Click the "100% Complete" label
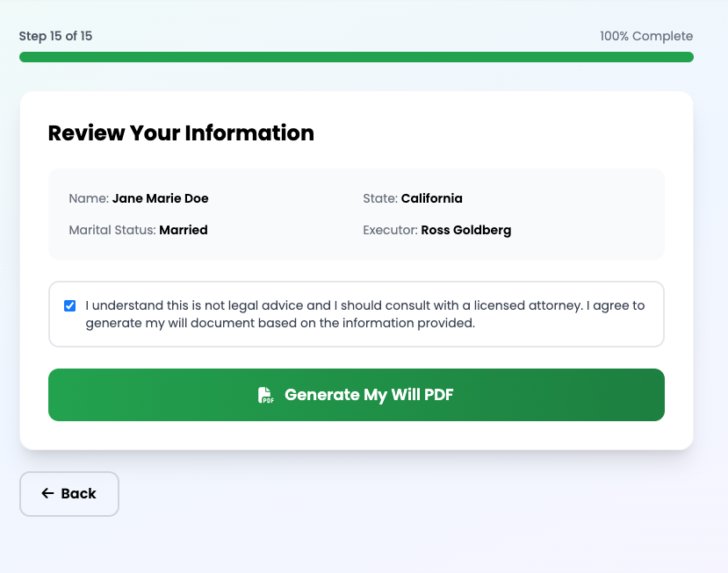This screenshot has width=728, height=573. point(646,36)
